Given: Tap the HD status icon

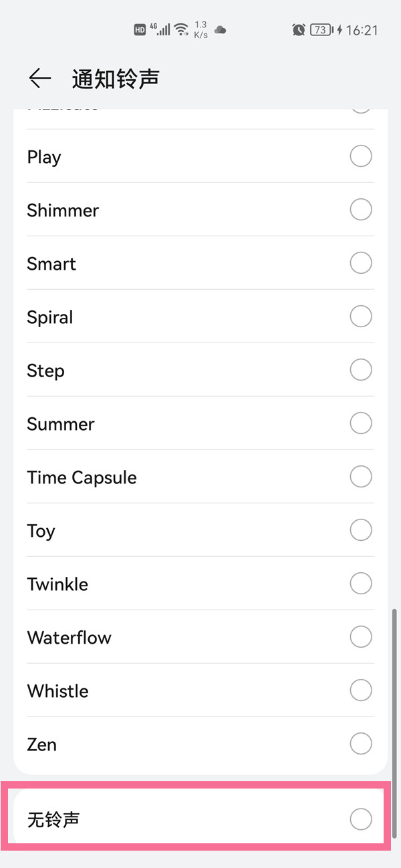Looking at the screenshot, I should point(140,30).
